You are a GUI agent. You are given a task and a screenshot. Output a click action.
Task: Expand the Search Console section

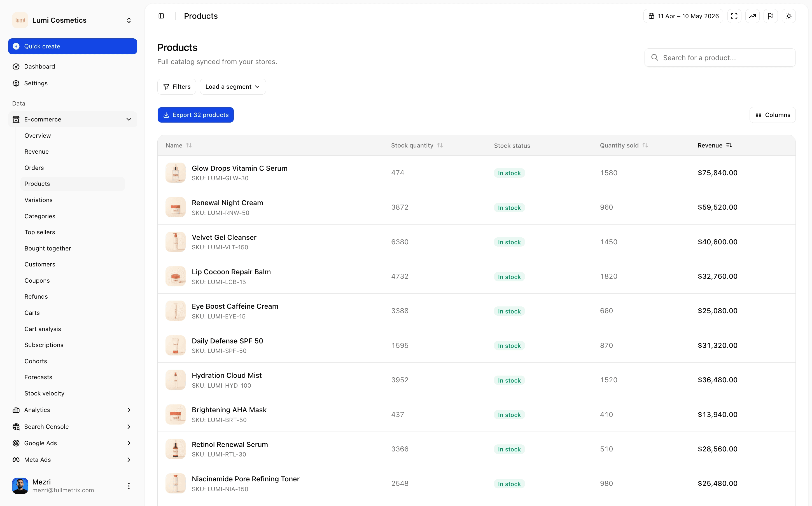pos(73,426)
